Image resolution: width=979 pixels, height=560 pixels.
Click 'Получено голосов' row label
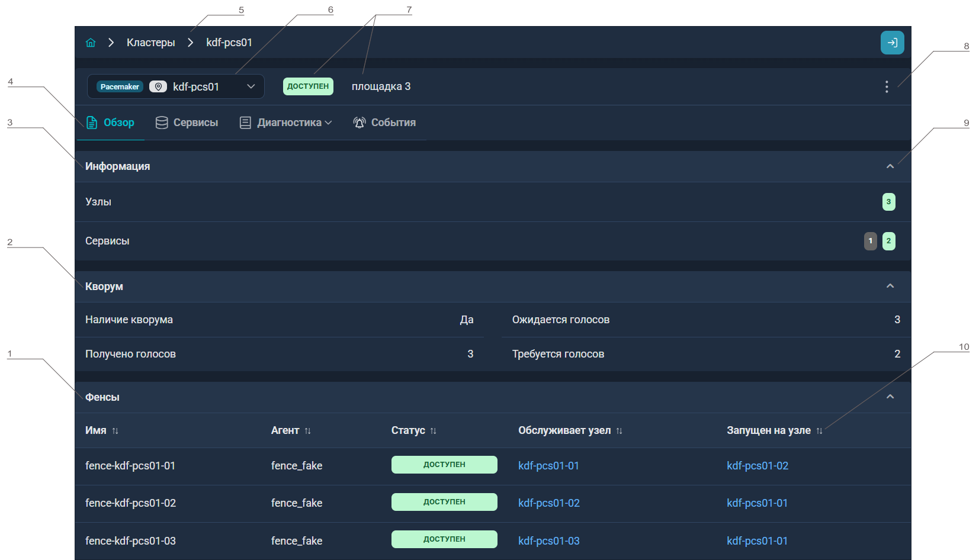coord(130,354)
